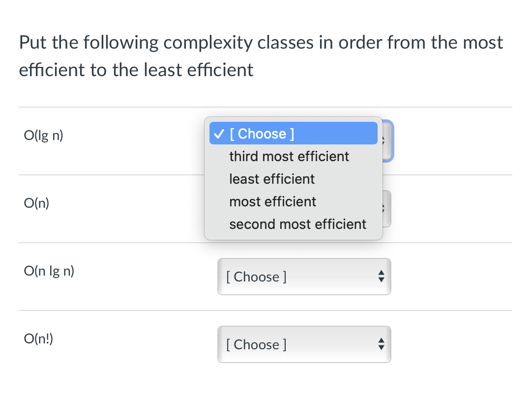The height and width of the screenshot is (394, 532).
Task: Click the checkmark beside [ Choose ]
Action: (218, 133)
